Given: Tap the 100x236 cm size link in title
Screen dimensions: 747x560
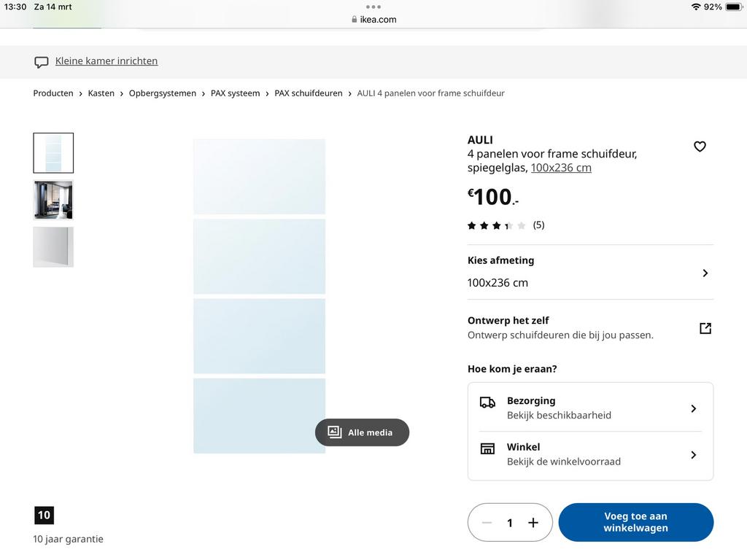Looking at the screenshot, I should (x=561, y=168).
